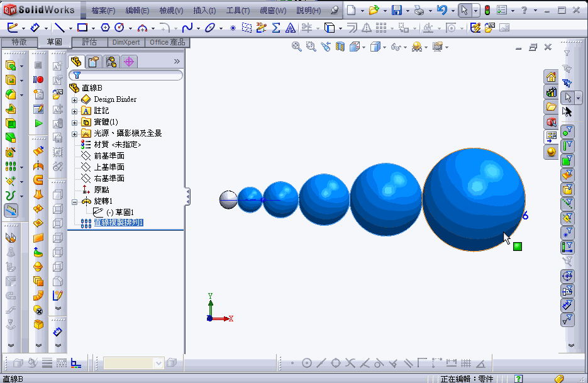Click the Section View icon
The height and width of the screenshot is (383, 588).
click(340, 47)
